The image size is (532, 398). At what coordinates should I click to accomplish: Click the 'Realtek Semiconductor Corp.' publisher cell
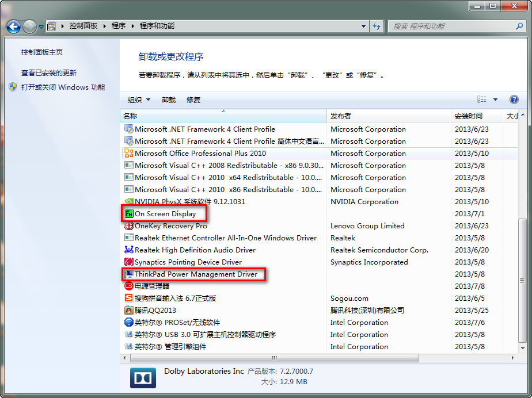(x=379, y=250)
